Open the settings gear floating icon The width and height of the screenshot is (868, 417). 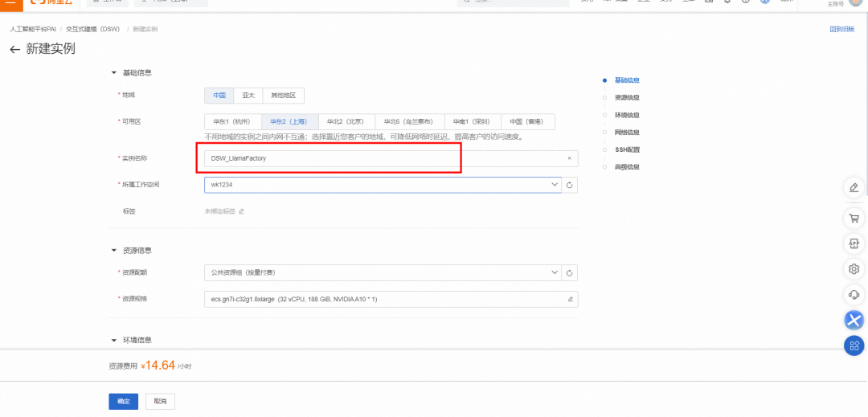point(854,268)
